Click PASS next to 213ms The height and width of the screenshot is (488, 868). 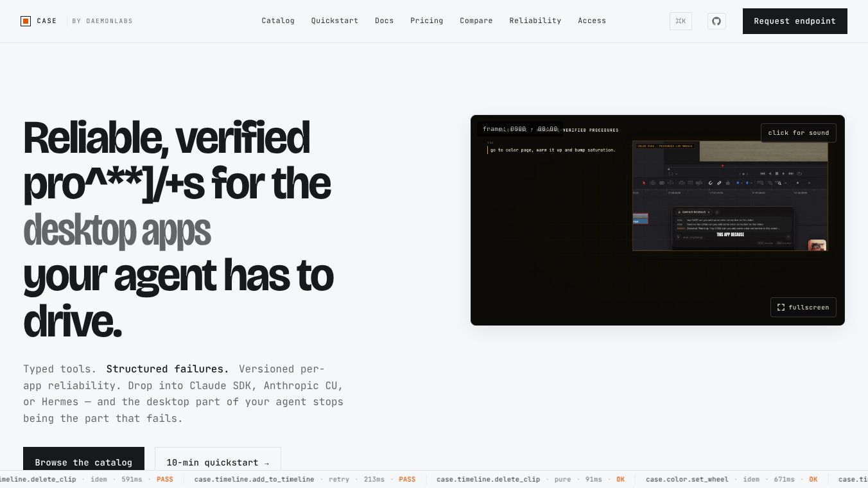(407, 480)
